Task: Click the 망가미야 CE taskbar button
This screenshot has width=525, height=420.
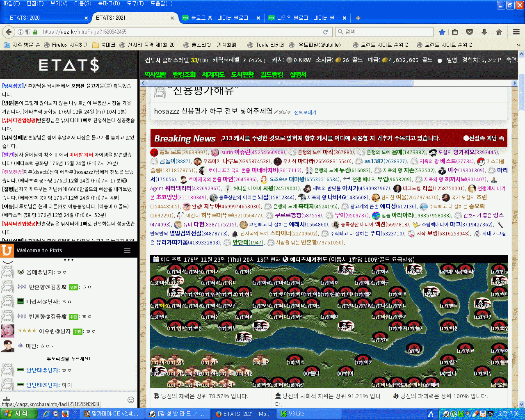Action: 112,414
